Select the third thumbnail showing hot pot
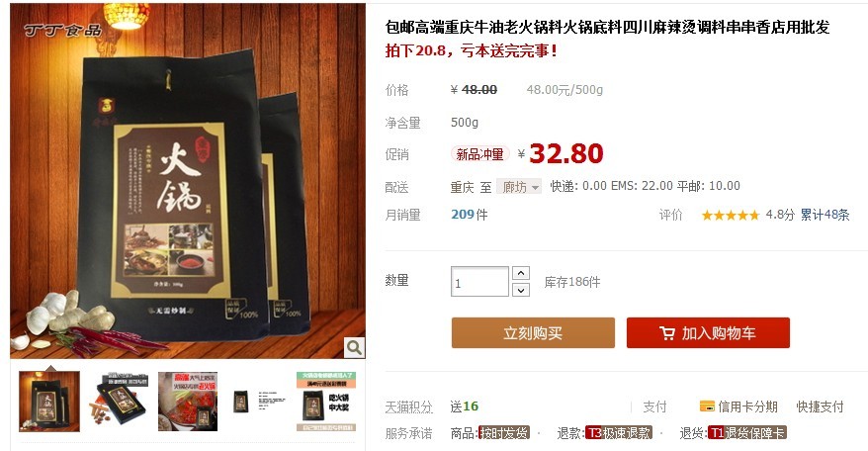The image size is (868, 451). [x=188, y=402]
